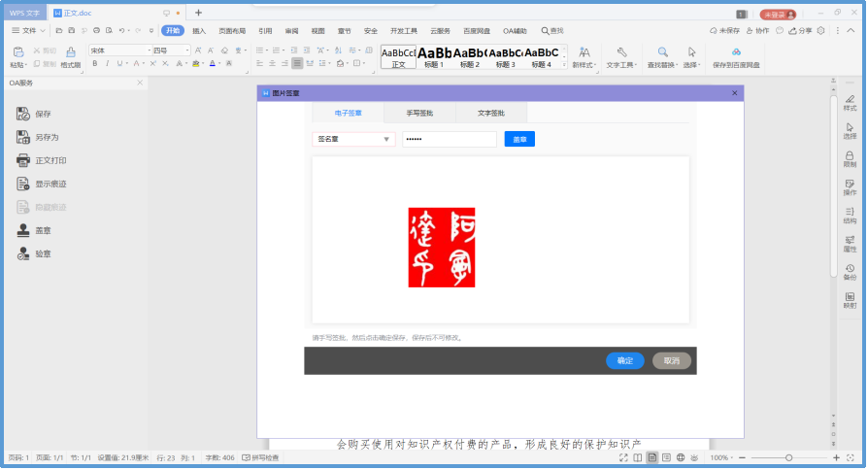Click the 正文打印 printer icon
This screenshot has height=470, width=868.
(22, 160)
